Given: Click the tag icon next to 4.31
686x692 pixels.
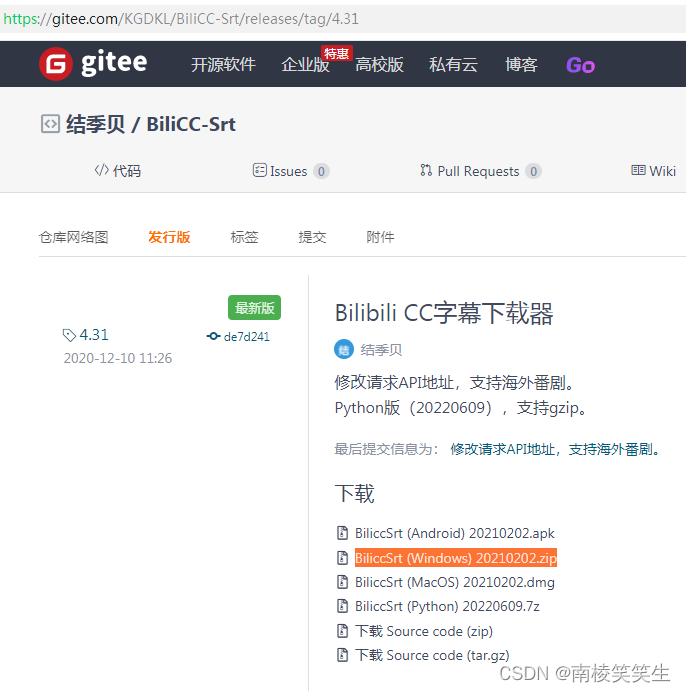Looking at the screenshot, I should point(69,335).
